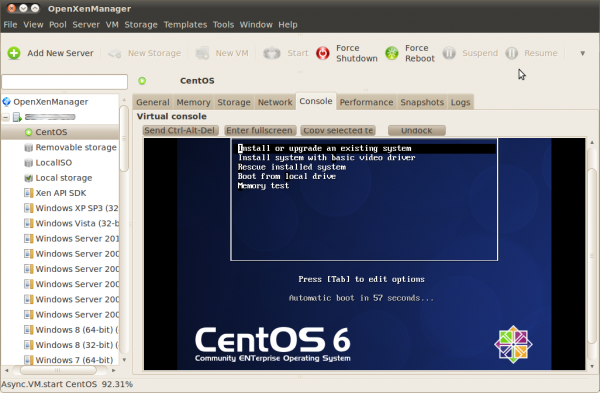
Task: Click the LocalISO storage icon
Action: tap(28, 163)
